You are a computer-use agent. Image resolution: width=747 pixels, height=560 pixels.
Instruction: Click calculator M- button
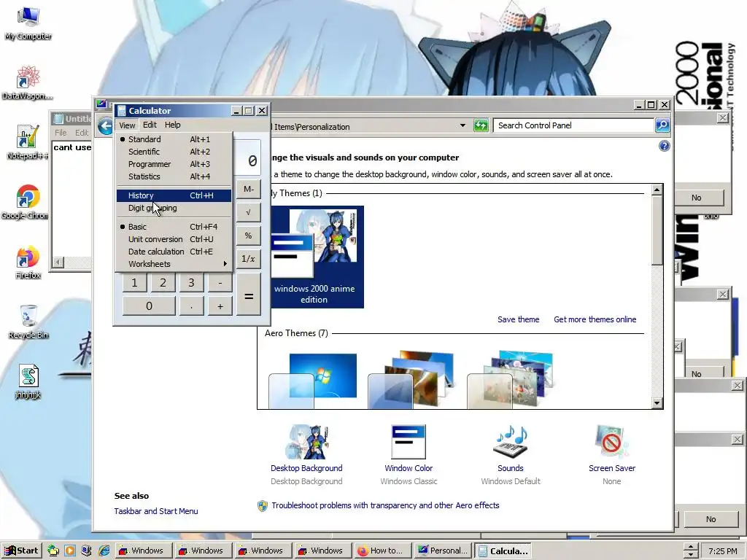[x=249, y=189]
